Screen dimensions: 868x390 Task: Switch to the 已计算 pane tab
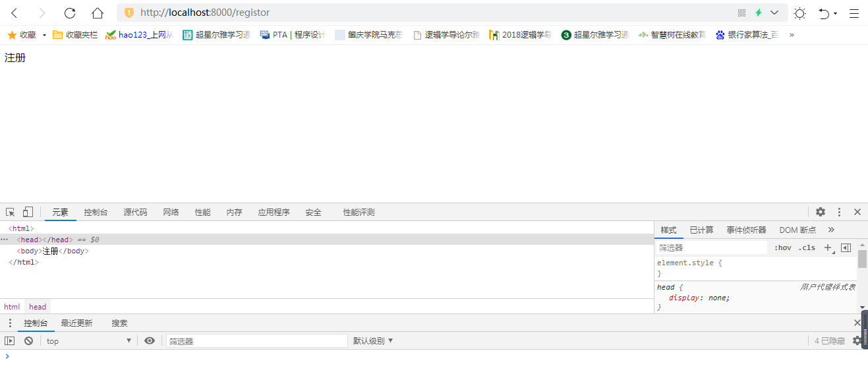tap(701, 230)
